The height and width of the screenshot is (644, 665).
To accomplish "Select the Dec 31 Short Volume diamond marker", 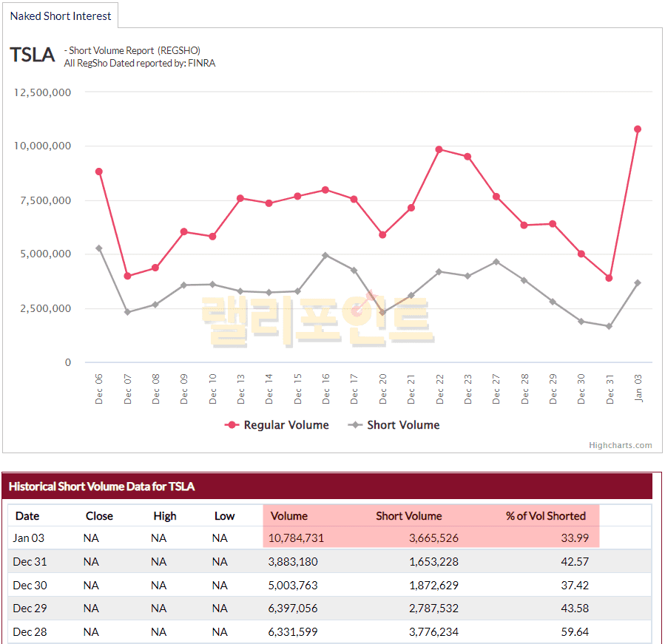I will tap(610, 326).
